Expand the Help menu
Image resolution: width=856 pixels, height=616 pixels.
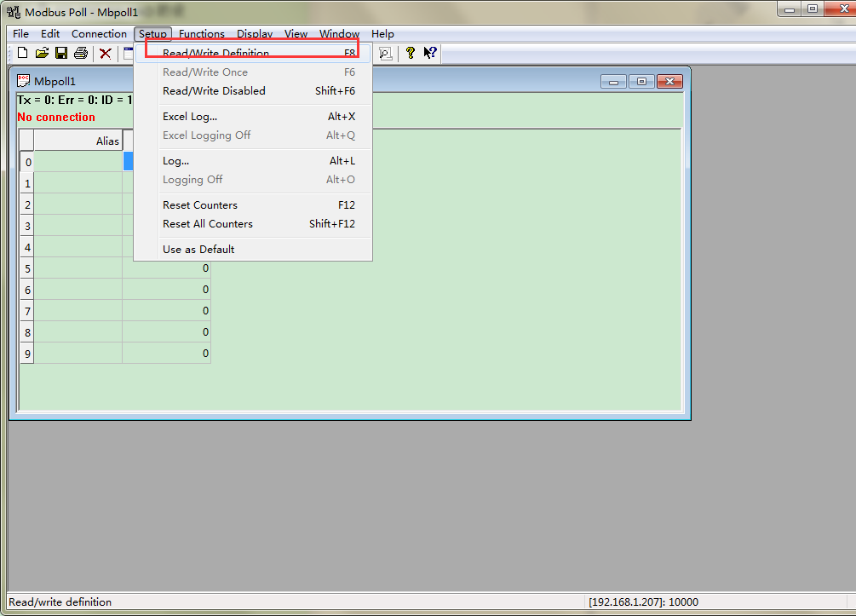[382, 34]
